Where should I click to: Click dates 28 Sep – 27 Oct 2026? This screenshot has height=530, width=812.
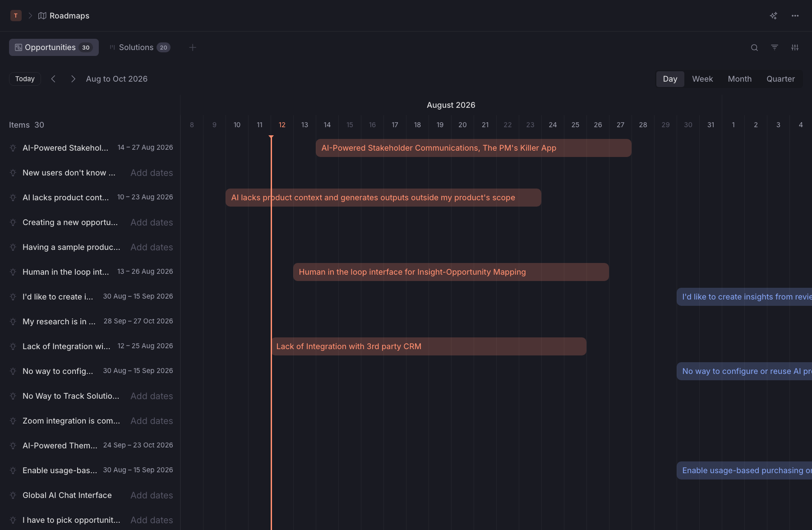(x=138, y=321)
